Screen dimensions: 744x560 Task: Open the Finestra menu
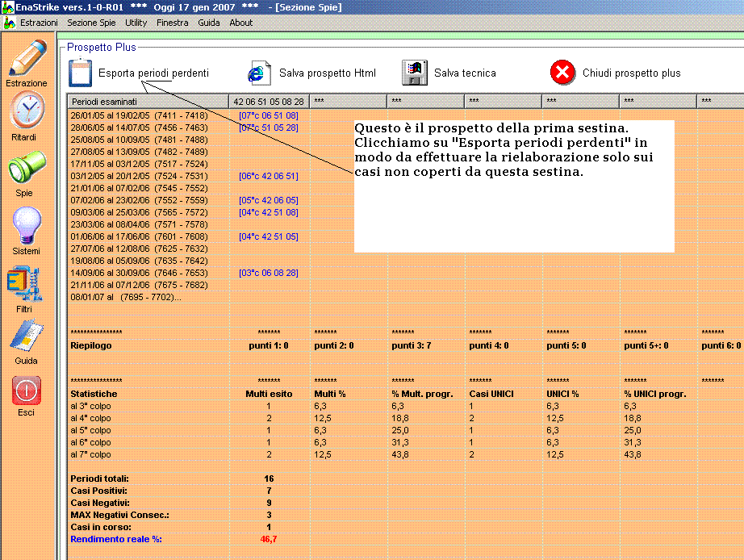(172, 23)
